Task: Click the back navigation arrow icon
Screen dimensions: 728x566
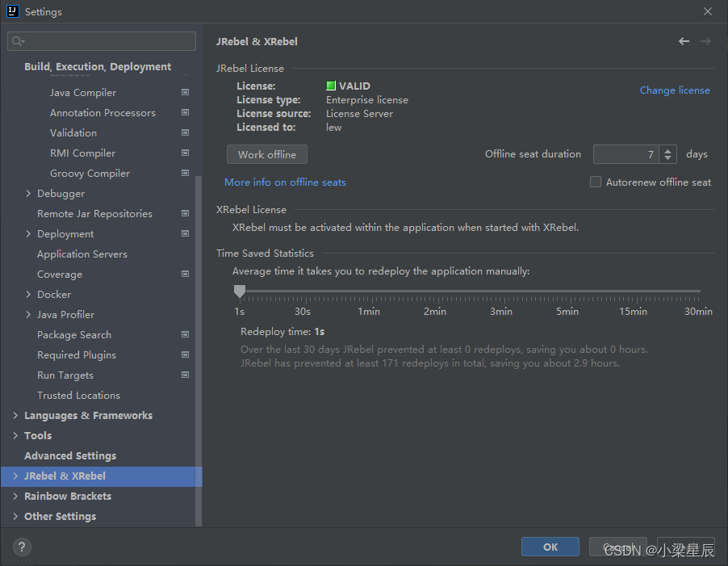Action: click(684, 41)
